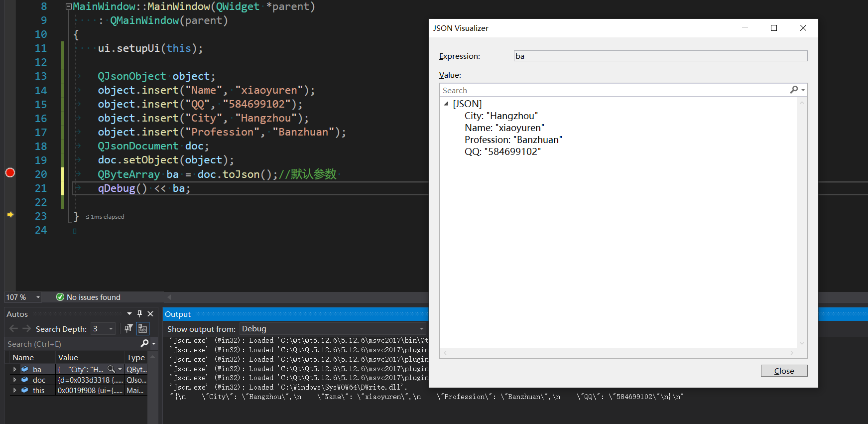Click the Value column header in Autos
This screenshot has width=868, height=424.
pyautogui.click(x=90, y=357)
